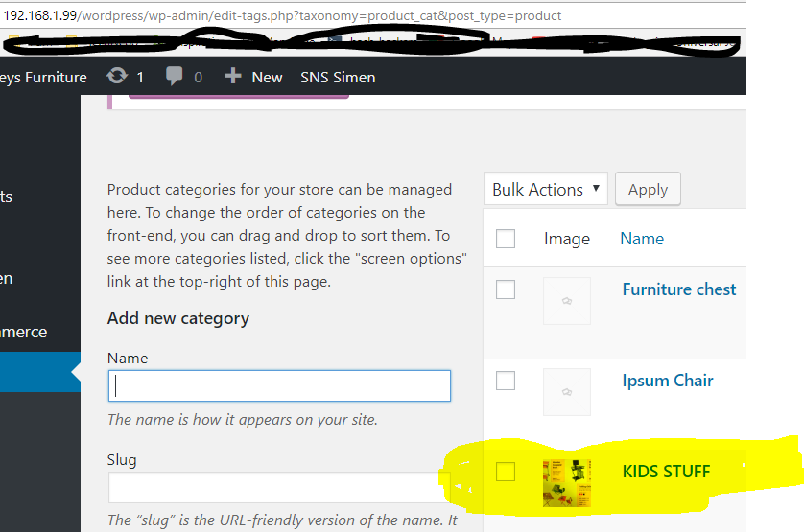Open the Bulk Actions dropdown

tap(546, 189)
